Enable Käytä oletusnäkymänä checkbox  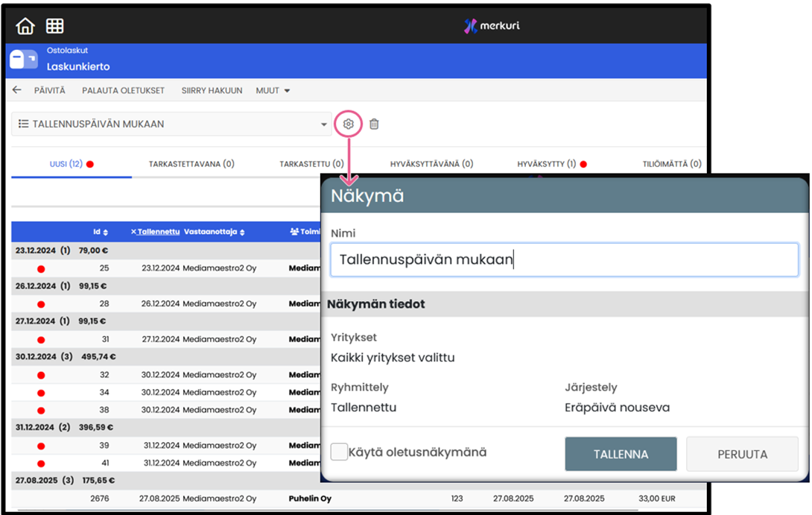[340, 452]
